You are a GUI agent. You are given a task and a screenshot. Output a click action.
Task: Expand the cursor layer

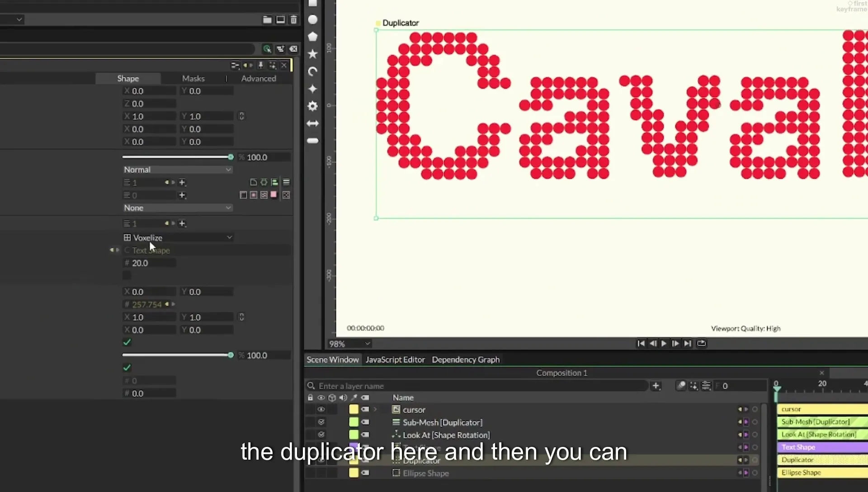coord(375,410)
